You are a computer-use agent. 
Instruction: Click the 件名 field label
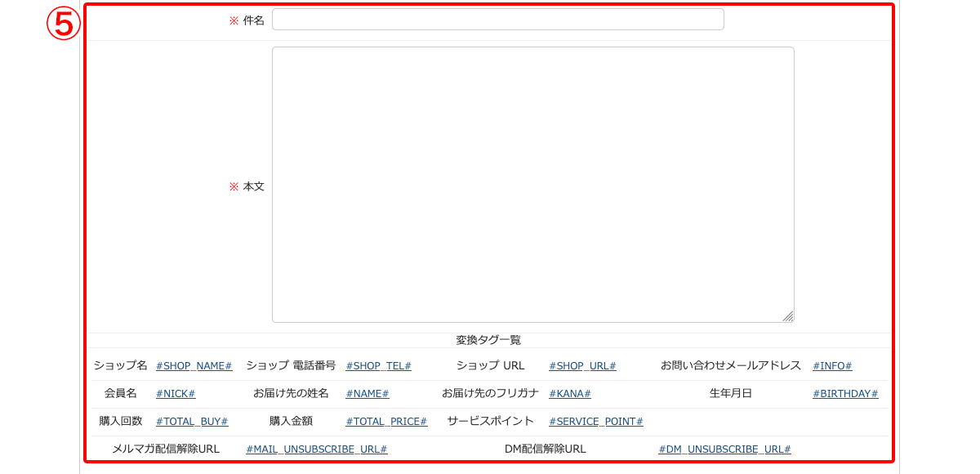254,20
